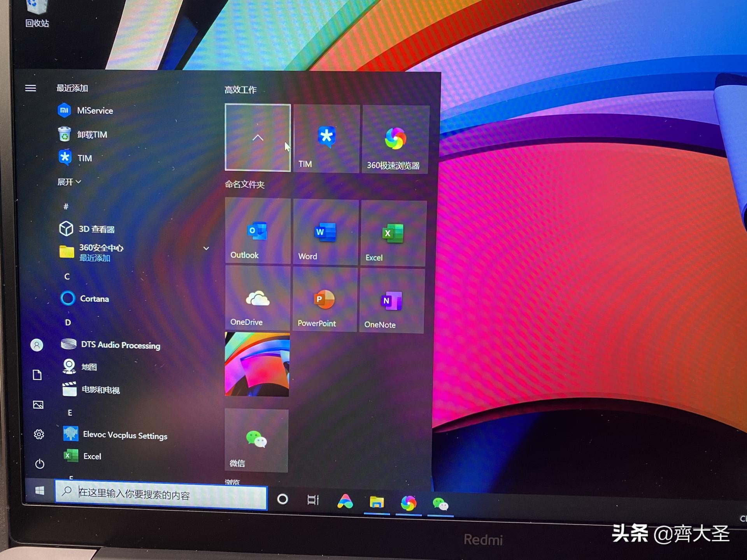
Task: Collapse the open tile folder with up chevron
Action: [258, 138]
